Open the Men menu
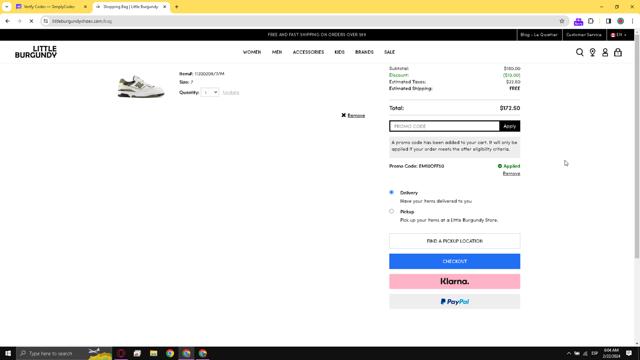The width and height of the screenshot is (640, 360). [277, 52]
